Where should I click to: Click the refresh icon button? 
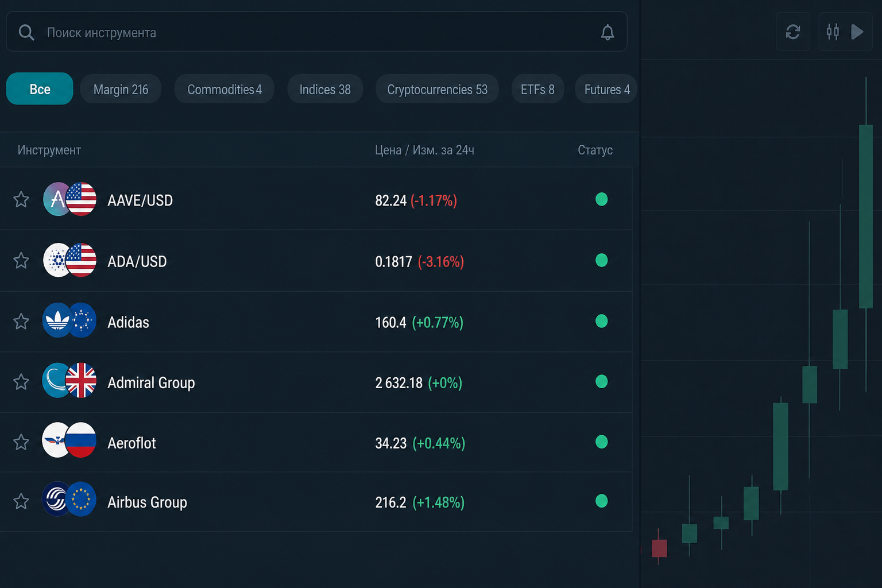point(793,32)
